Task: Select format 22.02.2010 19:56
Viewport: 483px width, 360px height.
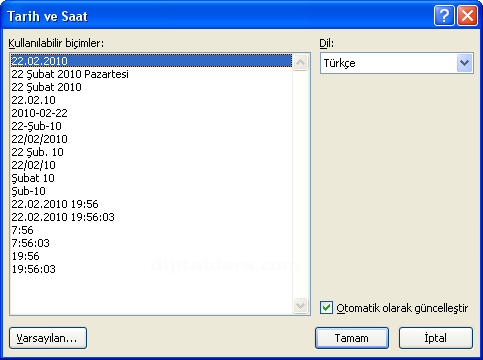Action: pyautogui.click(x=151, y=204)
